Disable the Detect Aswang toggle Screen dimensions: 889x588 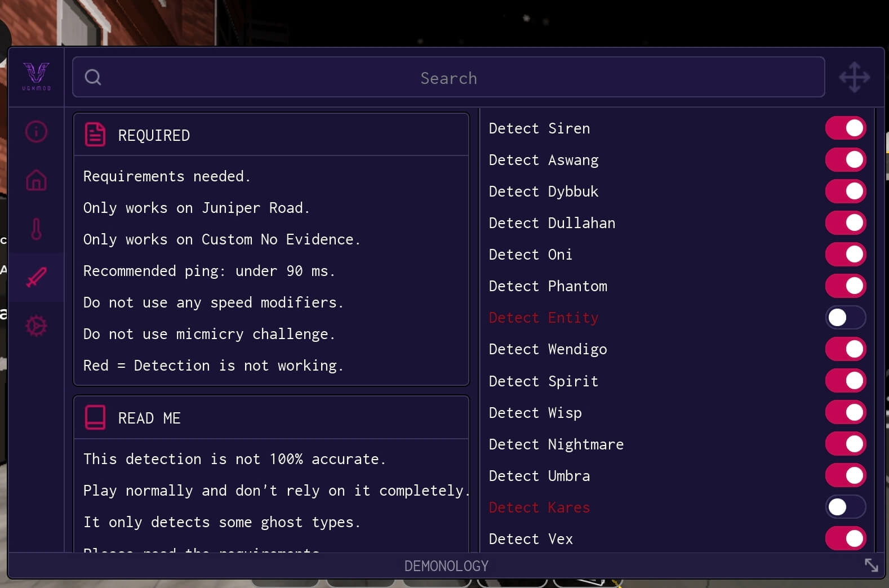(846, 159)
